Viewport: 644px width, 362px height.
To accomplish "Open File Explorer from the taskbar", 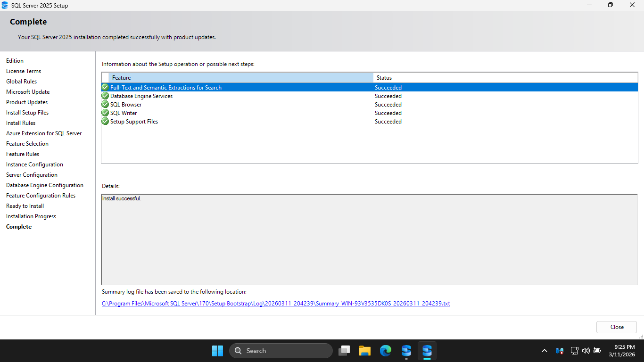I will tap(364, 351).
